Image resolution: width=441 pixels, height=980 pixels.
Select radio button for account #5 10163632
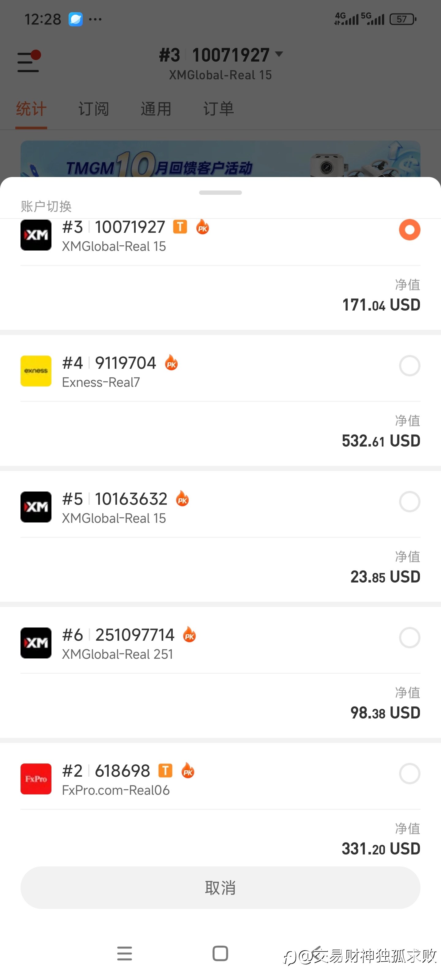click(409, 501)
